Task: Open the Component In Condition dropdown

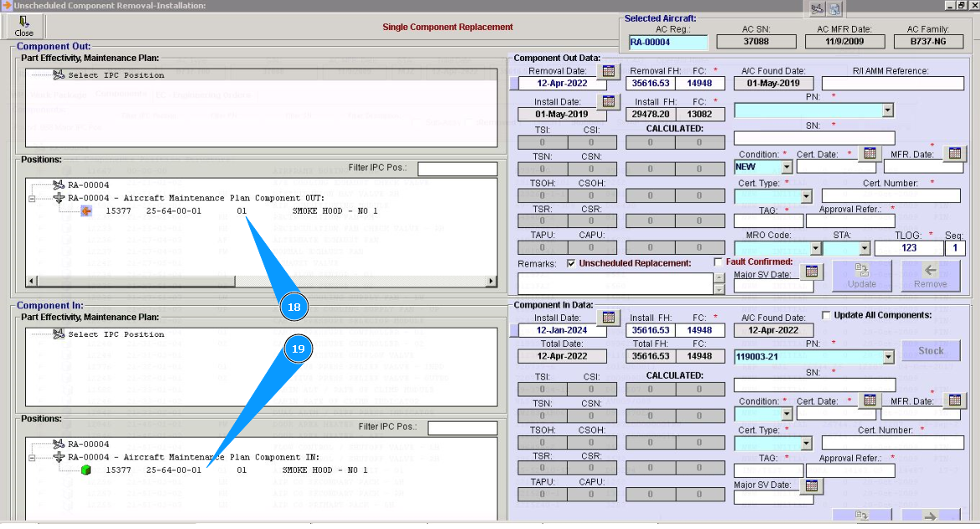Action: point(787,414)
